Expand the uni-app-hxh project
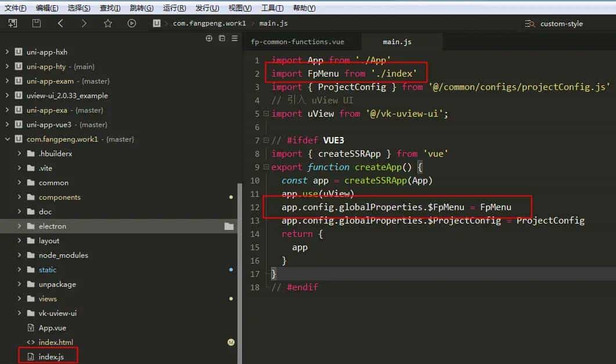The width and height of the screenshot is (616, 364). (7, 52)
